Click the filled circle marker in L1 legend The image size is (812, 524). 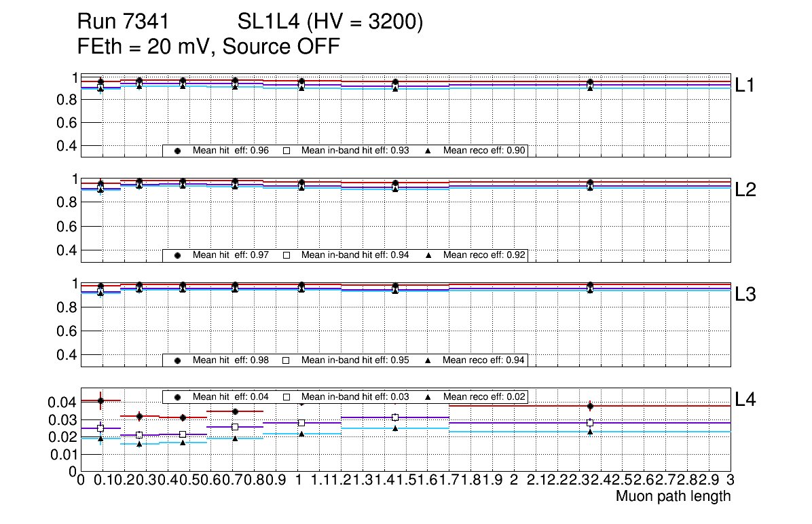tap(178, 151)
